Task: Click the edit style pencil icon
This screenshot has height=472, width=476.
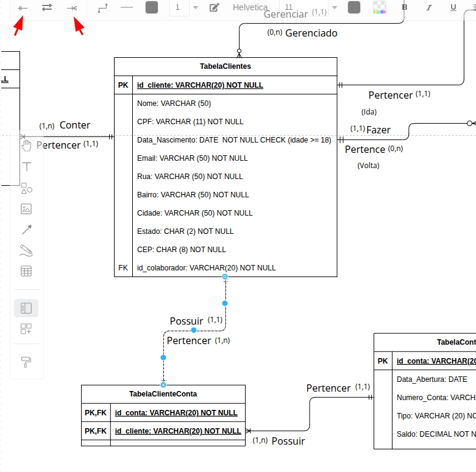Action: coord(215,7)
